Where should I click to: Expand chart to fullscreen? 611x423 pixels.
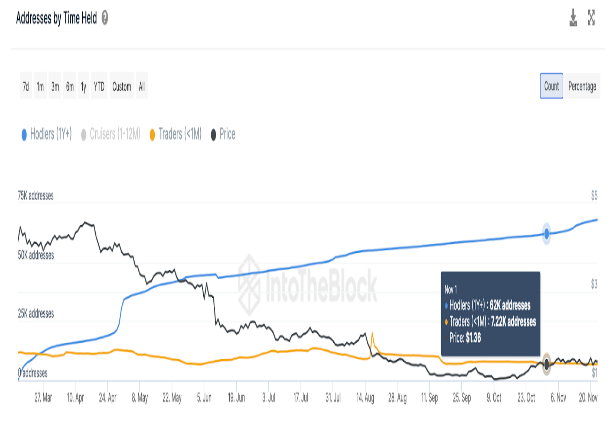click(592, 18)
